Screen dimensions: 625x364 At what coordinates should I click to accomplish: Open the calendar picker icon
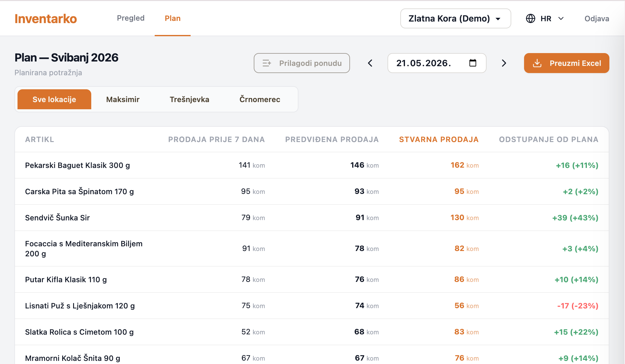tap(473, 63)
